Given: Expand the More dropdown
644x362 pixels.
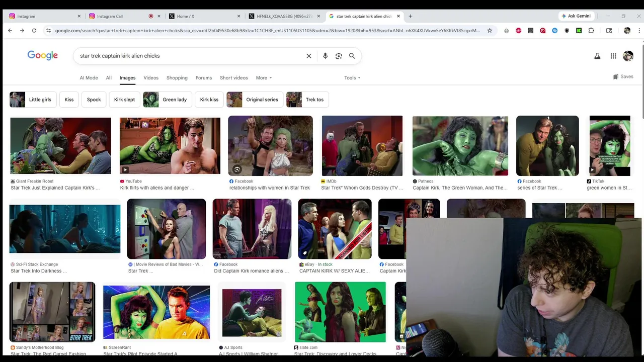Looking at the screenshot, I should point(264,78).
